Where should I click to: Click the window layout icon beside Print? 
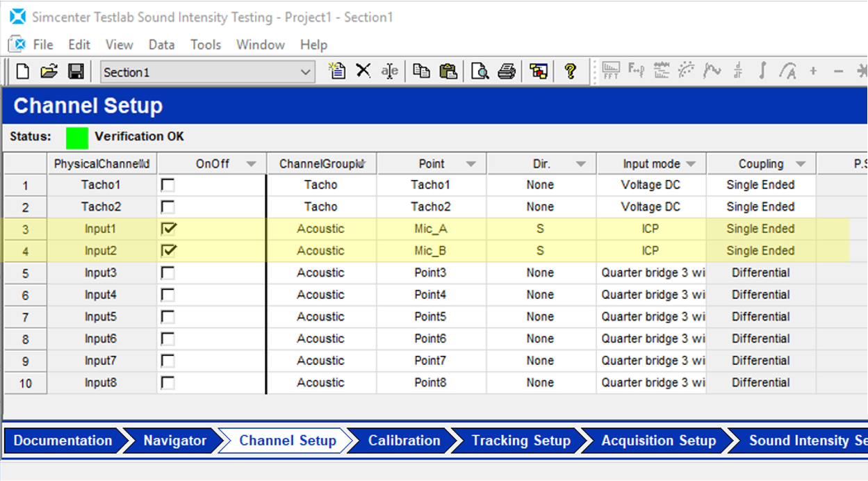point(539,71)
